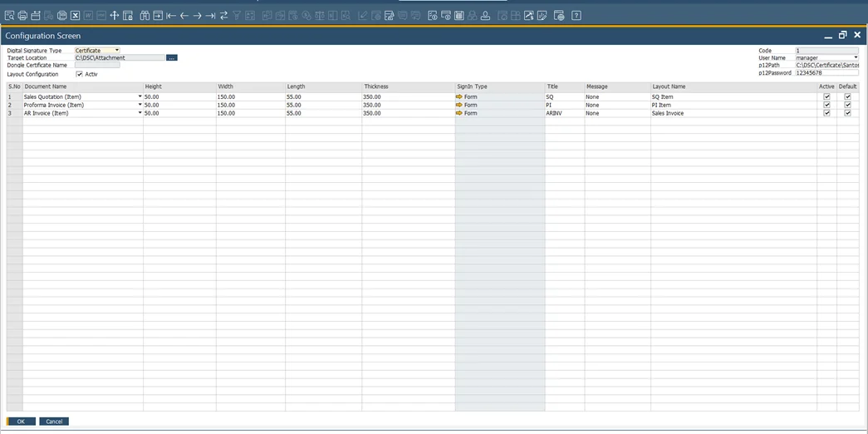Image resolution: width=868 pixels, height=434 pixels.
Task: Click the p12Password input field
Action: click(x=826, y=73)
